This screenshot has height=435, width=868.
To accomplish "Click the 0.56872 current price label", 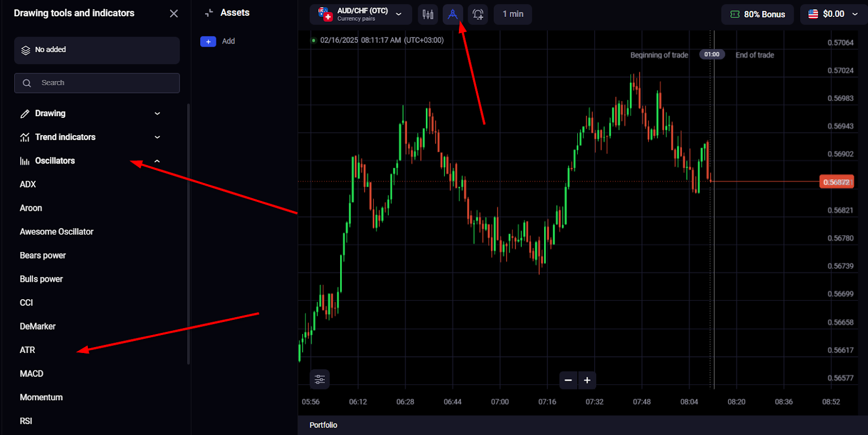I will click(x=837, y=182).
